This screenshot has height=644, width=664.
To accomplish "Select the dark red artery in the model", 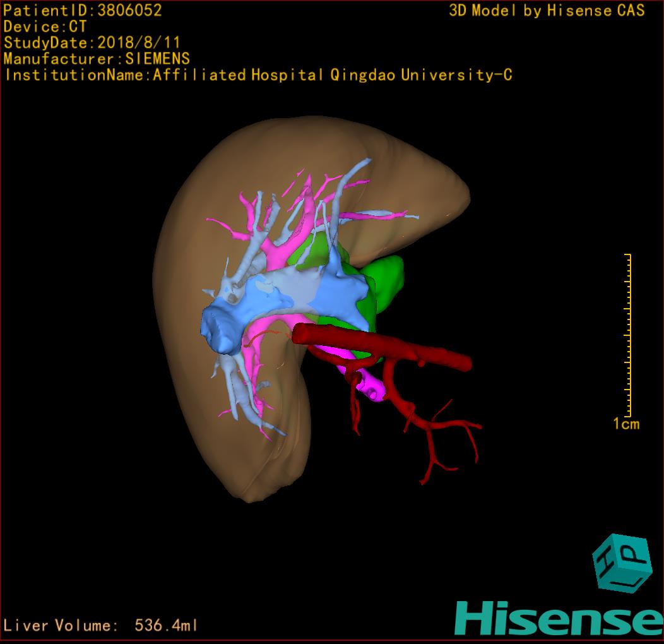I will (x=381, y=345).
